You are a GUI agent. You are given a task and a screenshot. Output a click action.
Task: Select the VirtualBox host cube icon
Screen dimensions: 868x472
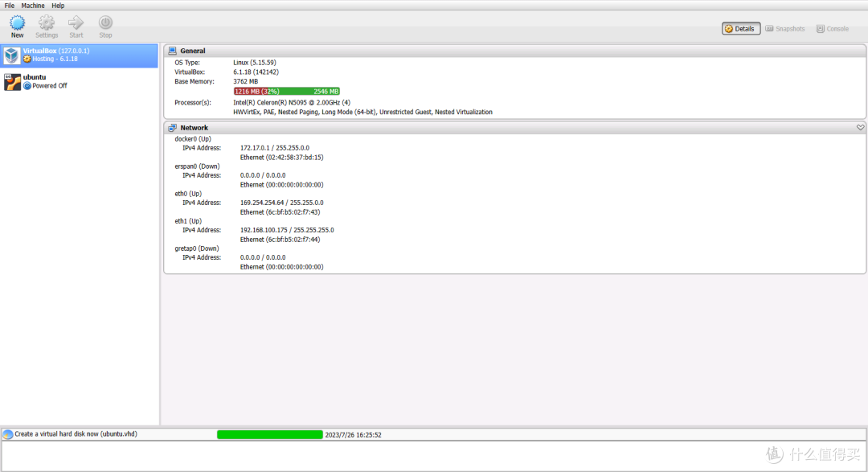11,55
